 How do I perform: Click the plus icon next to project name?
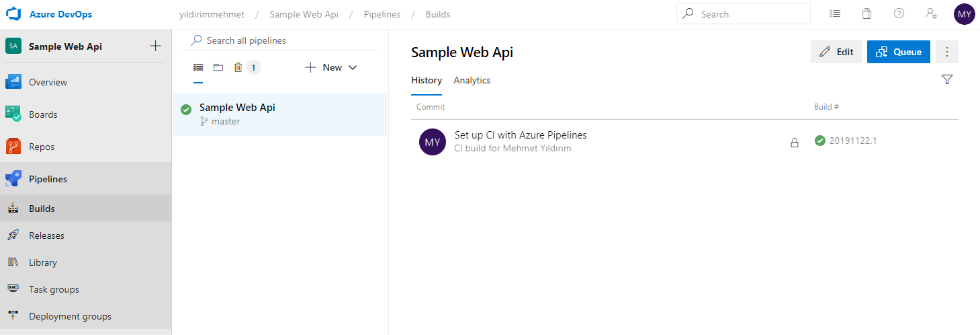coord(155,46)
